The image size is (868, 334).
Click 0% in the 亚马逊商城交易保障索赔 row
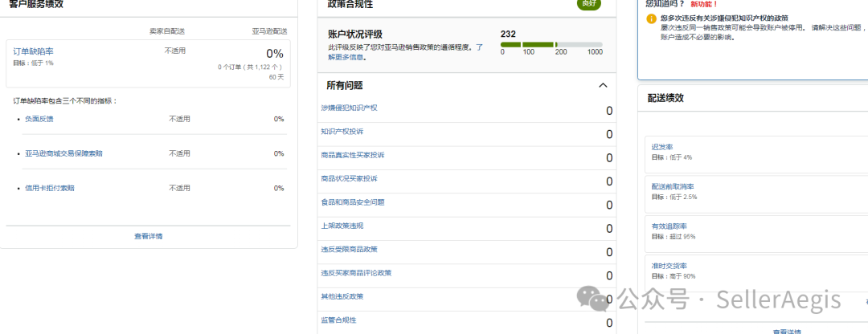coord(279,153)
